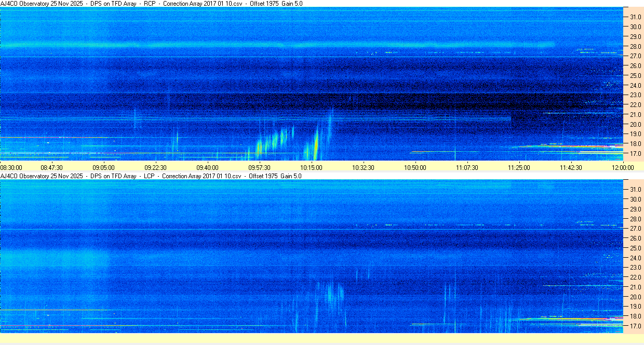
Task: Click the 20.0 frequency label in LCP panel
Action: (635, 297)
